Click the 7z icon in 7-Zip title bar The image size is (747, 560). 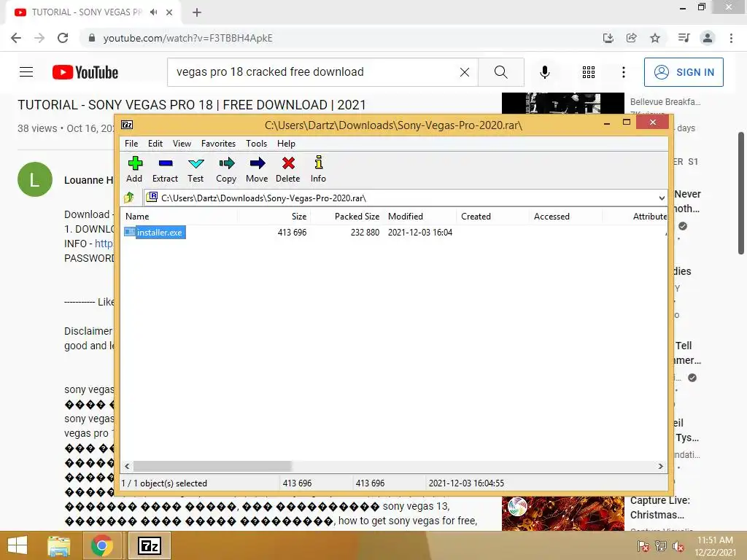point(127,125)
